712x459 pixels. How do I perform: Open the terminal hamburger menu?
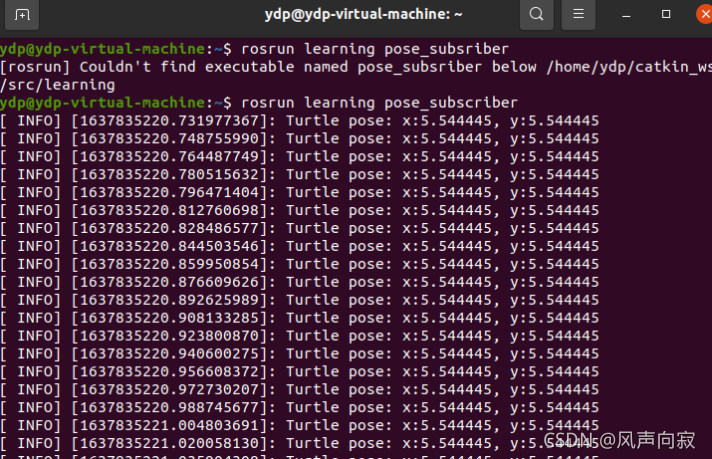tap(578, 15)
